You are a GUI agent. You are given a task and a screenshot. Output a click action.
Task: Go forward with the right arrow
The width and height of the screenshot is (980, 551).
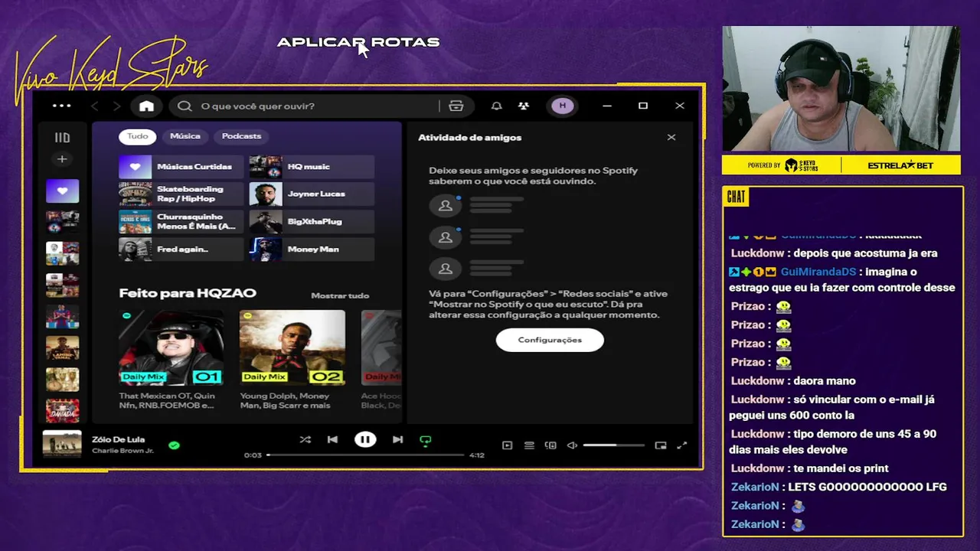116,106
